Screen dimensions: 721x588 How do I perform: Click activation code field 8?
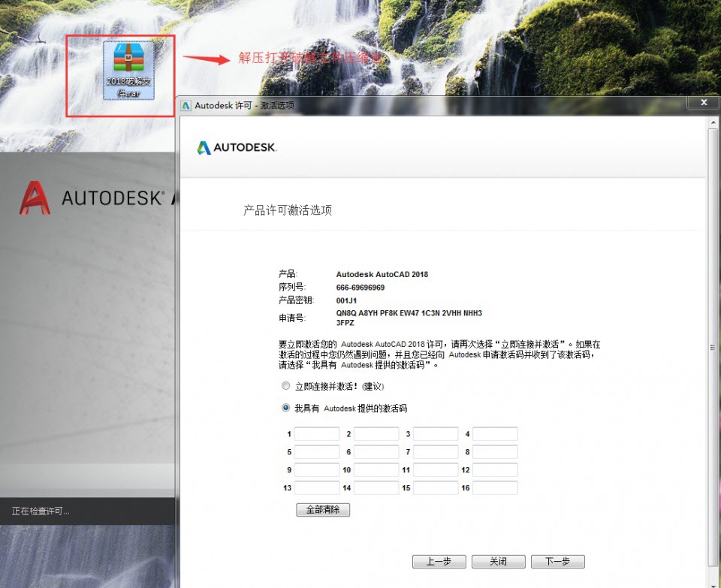(x=495, y=452)
